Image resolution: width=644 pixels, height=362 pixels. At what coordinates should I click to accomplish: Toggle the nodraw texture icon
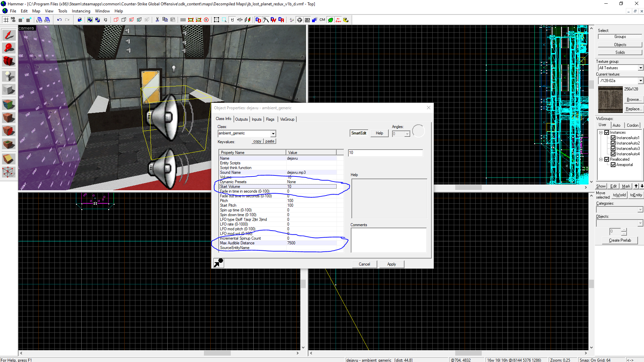(338, 20)
